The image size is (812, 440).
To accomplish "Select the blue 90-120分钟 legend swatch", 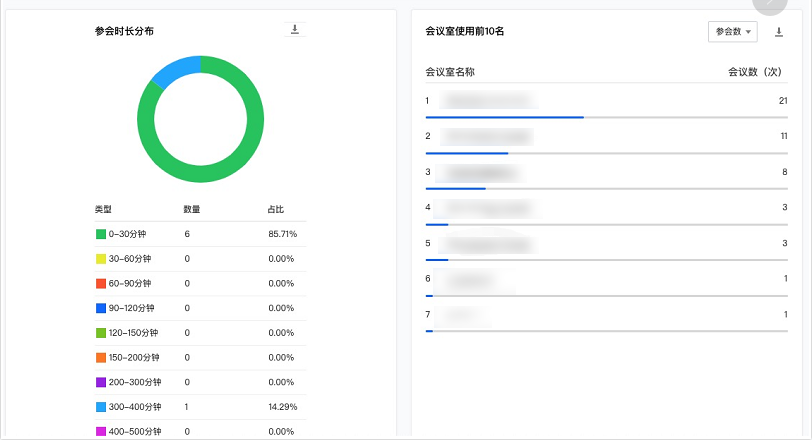I will tap(101, 308).
